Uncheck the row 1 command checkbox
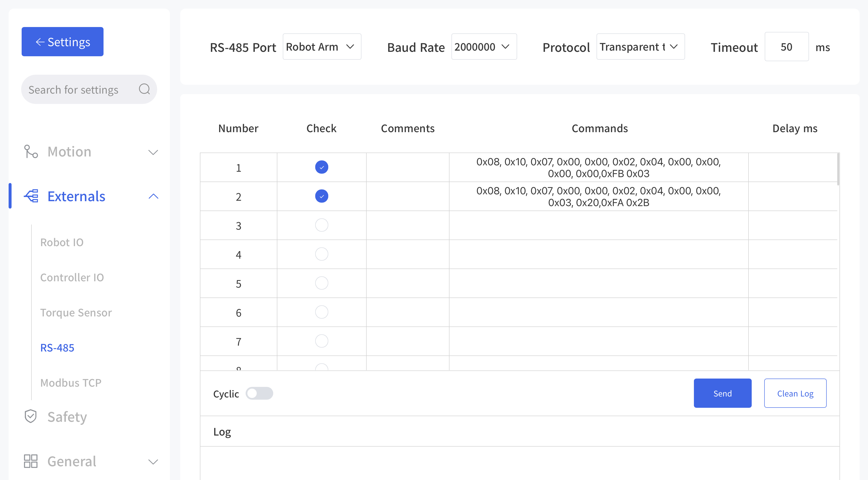 click(x=321, y=167)
